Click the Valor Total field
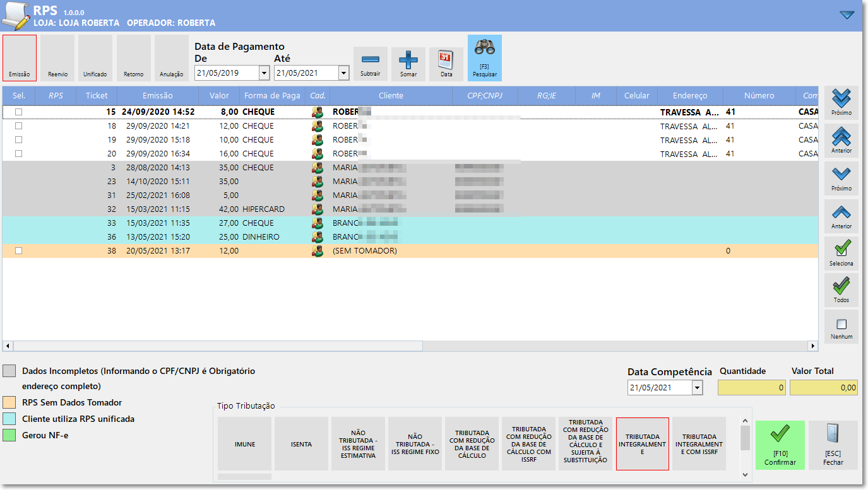Screen dimensions: 868x490 tap(824, 388)
